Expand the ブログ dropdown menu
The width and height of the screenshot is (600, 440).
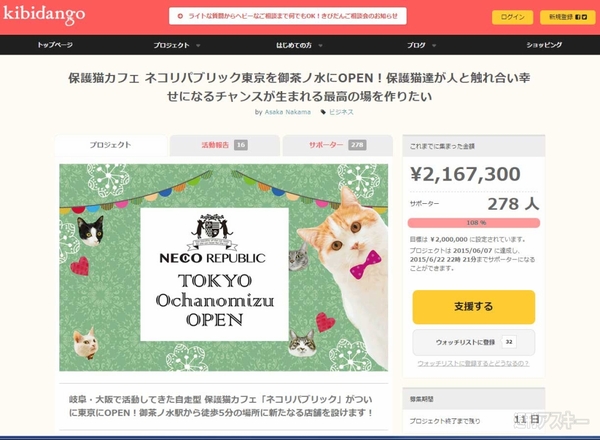pyautogui.click(x=434, y=45)
